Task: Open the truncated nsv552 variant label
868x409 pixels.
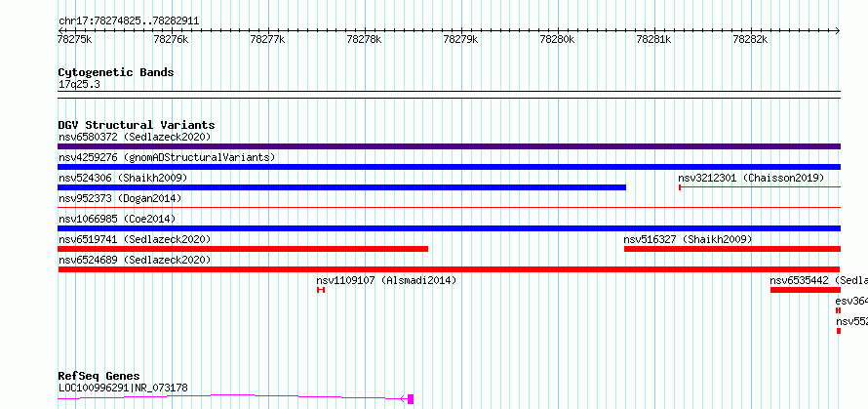Action: tap(851, 321)
